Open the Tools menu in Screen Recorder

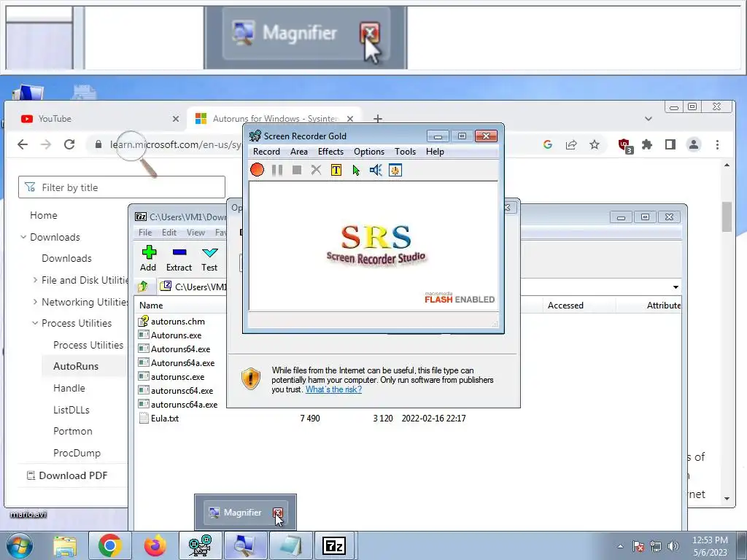(405, 152)
